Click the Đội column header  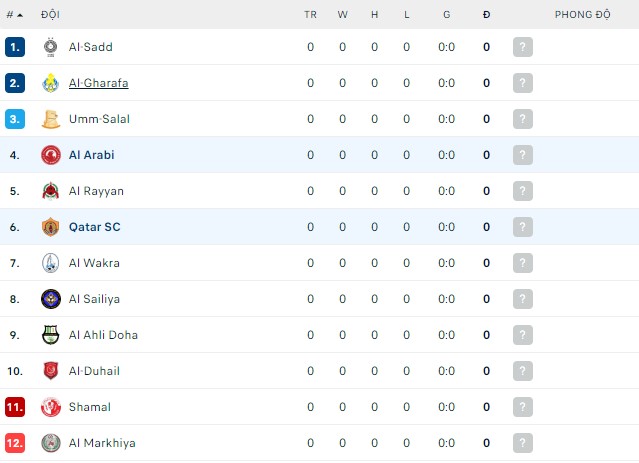click(x=50, y=15)
